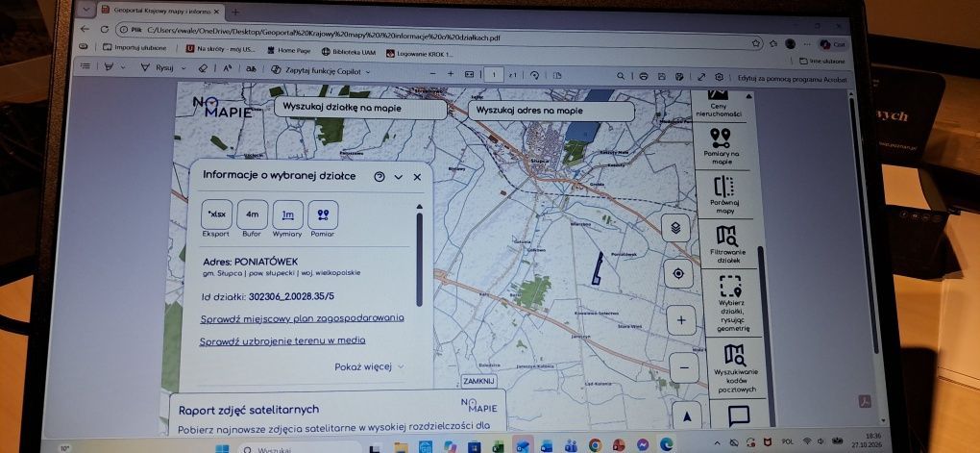This screenshot has height=453, width=980.
Task: Click the ZAMKNIJ button on the map
Action: (478, 381)
